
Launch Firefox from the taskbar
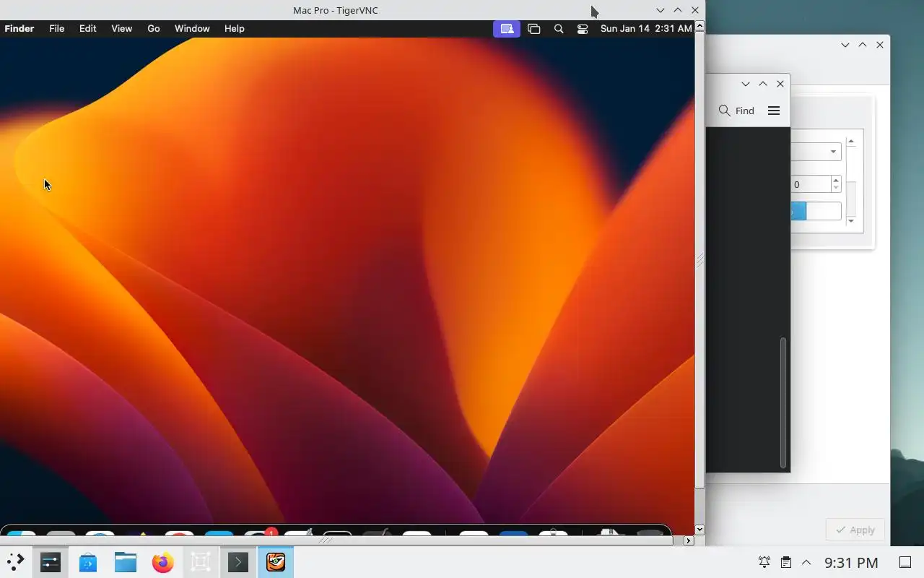(163, 562)
